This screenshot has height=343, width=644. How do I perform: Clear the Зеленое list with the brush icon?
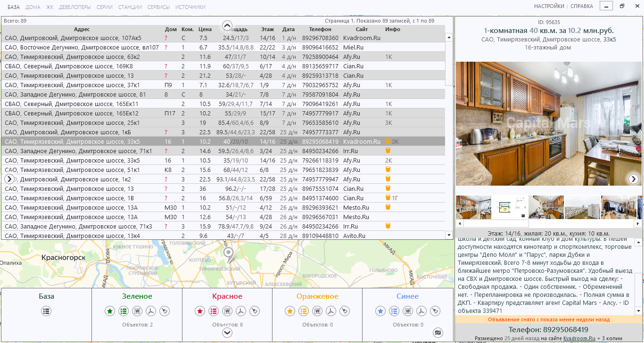click(164, 311)
